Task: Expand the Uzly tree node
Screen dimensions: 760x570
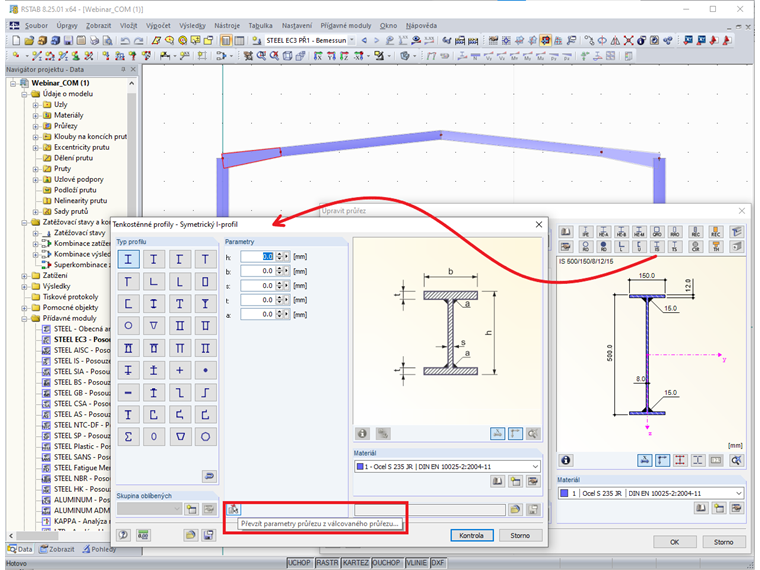Action: click(35, 105)
